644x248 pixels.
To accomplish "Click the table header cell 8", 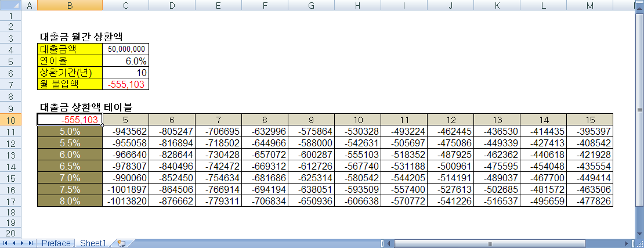I will (x=265, y=120).
